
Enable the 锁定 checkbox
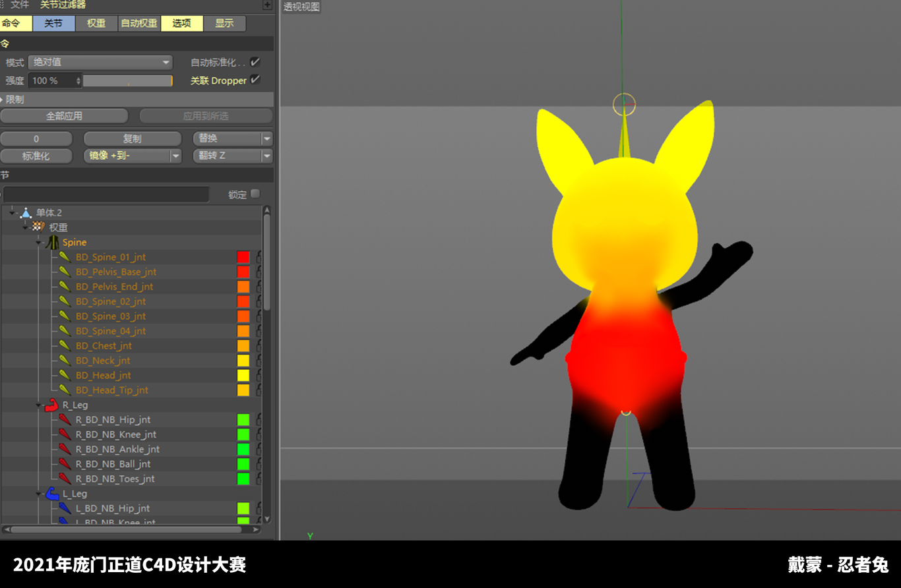tap(255, 194)
